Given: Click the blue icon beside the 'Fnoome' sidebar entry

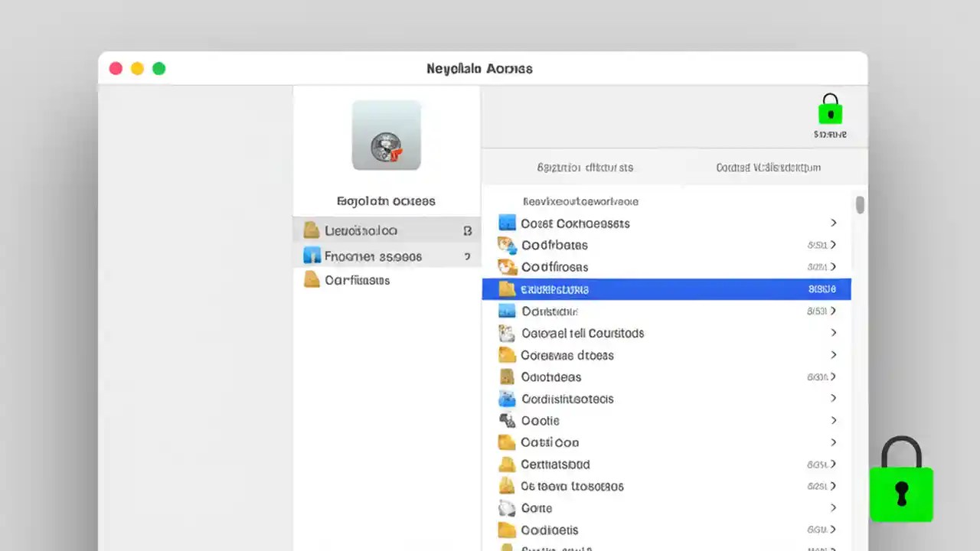Looking at the screenshot, I should pyautogui.click(x=312, y=256).
